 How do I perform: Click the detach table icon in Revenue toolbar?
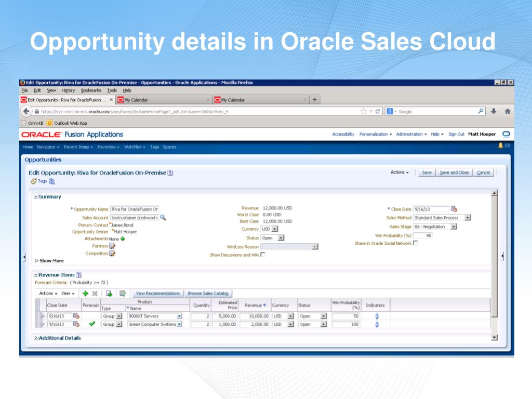coord(123,294)
